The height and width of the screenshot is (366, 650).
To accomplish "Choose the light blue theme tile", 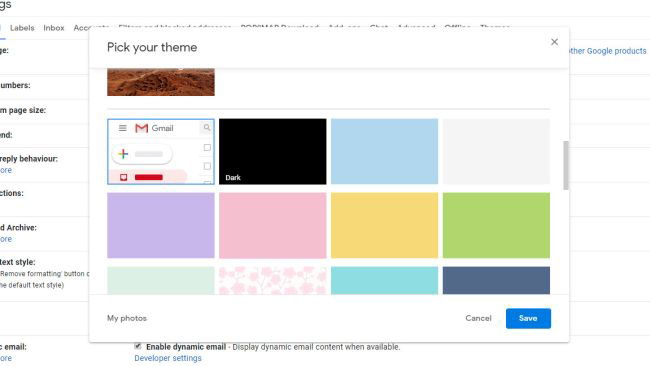I will point(384,151).
